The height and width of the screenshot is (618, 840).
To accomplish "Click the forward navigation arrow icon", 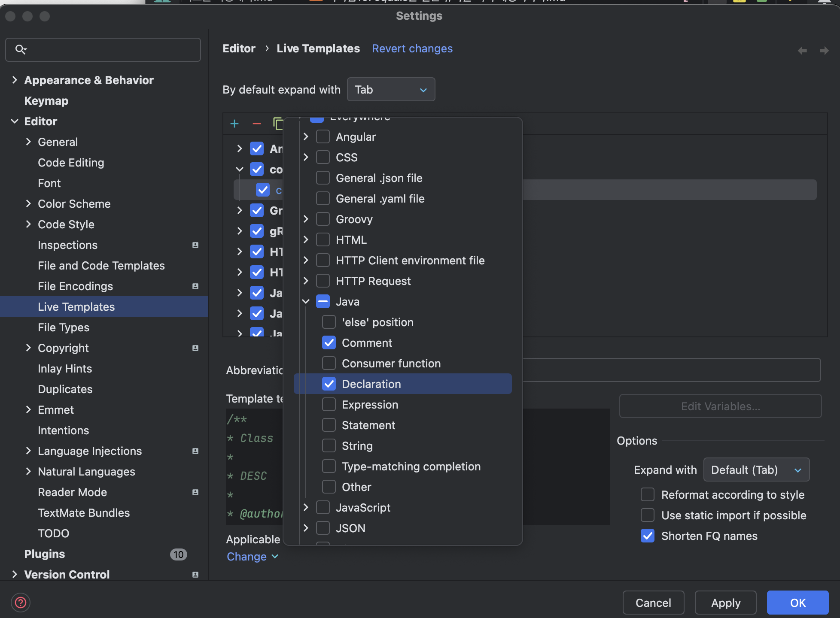I will pos(824,51).
